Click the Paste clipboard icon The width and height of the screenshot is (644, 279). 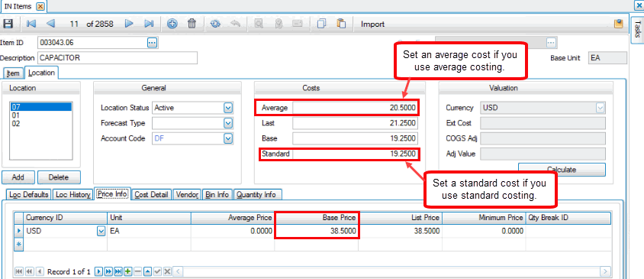[x=341, y=24]
